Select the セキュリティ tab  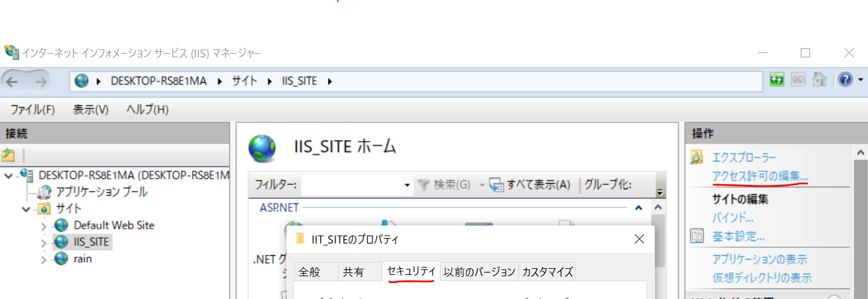tap(411, 271)
